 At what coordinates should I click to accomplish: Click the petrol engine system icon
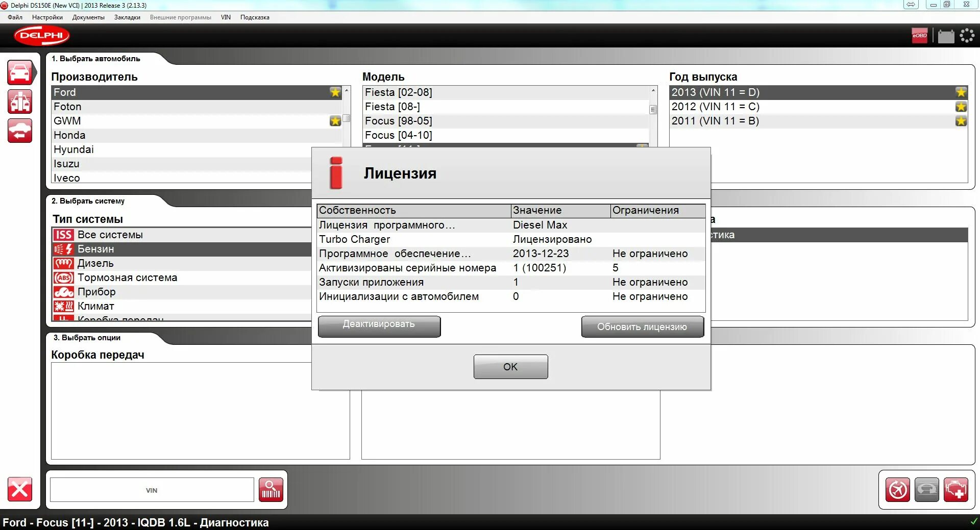(x=64, y=249)
